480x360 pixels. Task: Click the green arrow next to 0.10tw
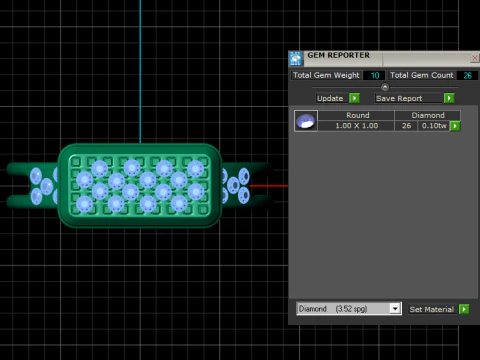(x=455, y=126)
